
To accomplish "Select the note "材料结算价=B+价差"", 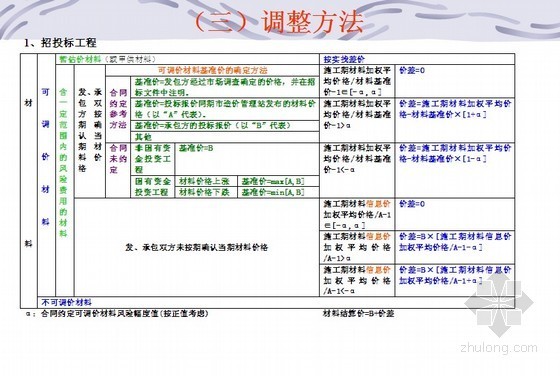I will coord(358,314).
